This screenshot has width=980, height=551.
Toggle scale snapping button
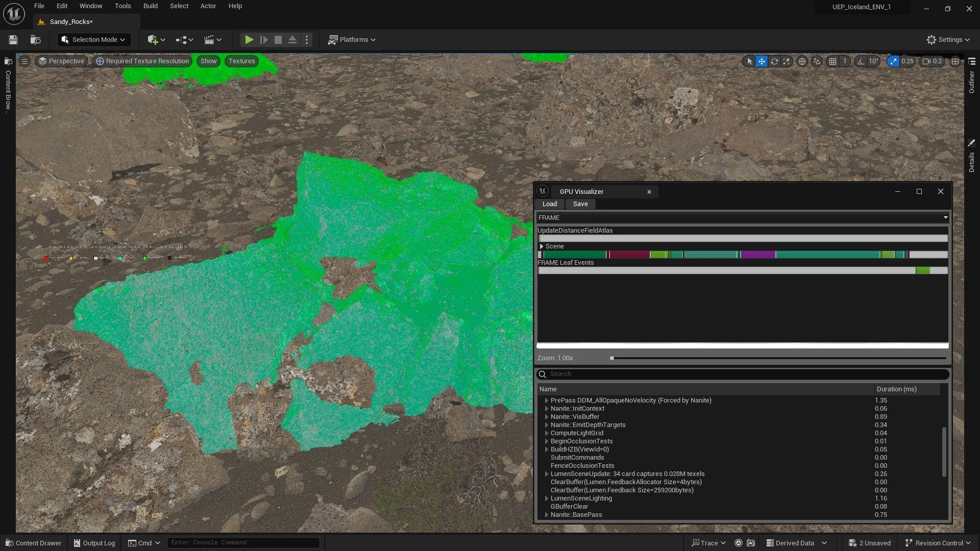[x=893, y=61]
